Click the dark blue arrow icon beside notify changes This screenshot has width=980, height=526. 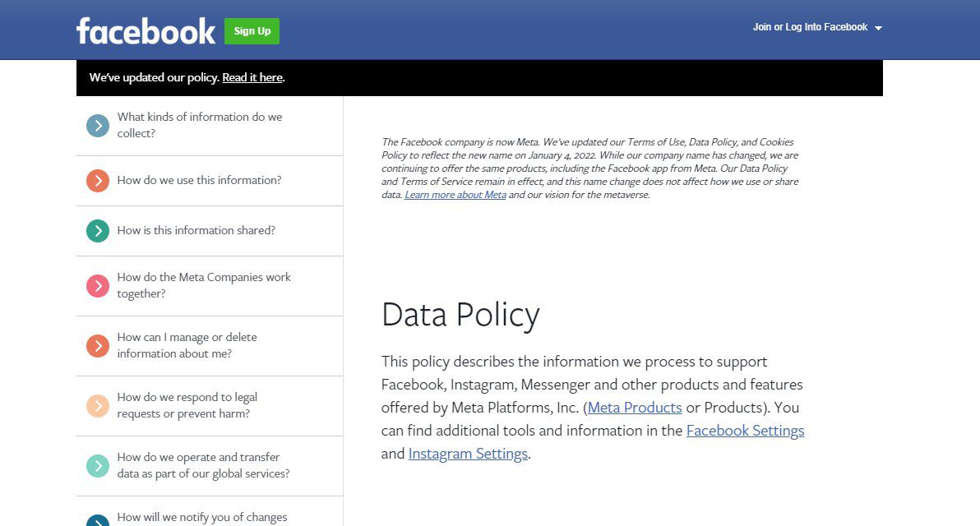97,519
